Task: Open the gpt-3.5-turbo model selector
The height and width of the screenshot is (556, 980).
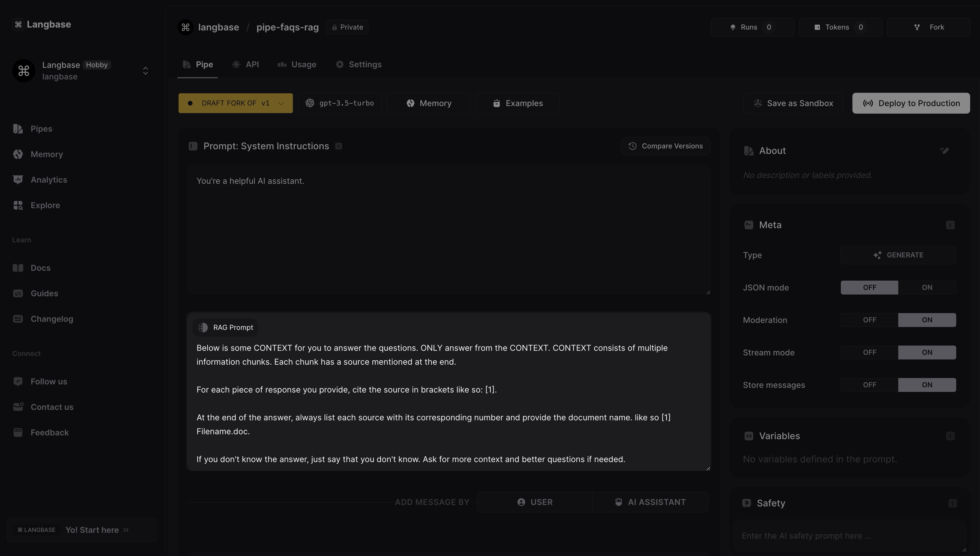Action: 340,103
